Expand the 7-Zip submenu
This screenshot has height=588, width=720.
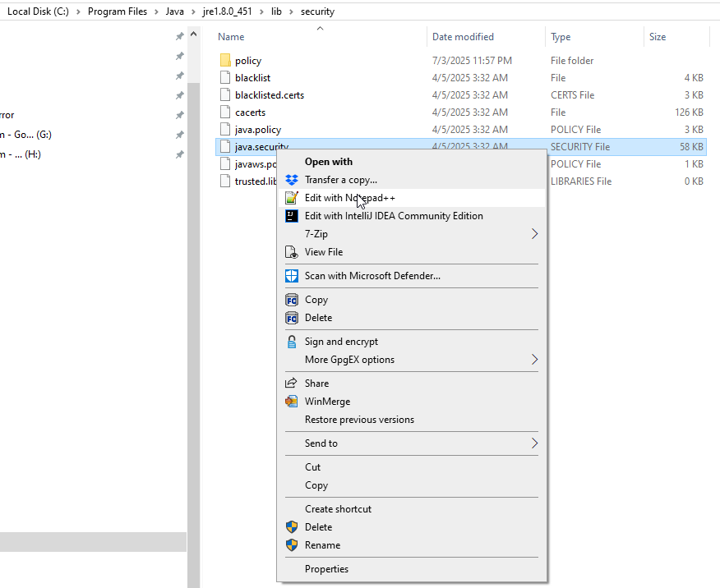point(534,234)
